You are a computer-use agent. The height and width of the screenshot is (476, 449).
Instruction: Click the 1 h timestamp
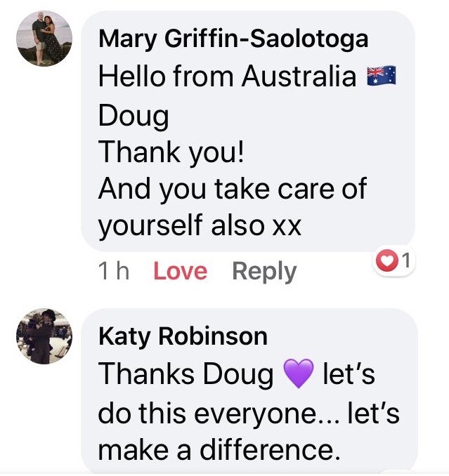coord(115,271)
